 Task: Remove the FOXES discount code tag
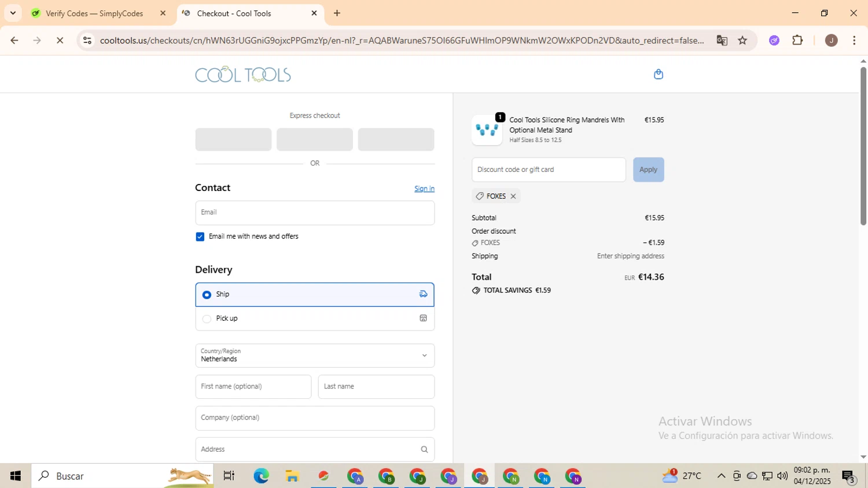513,196
